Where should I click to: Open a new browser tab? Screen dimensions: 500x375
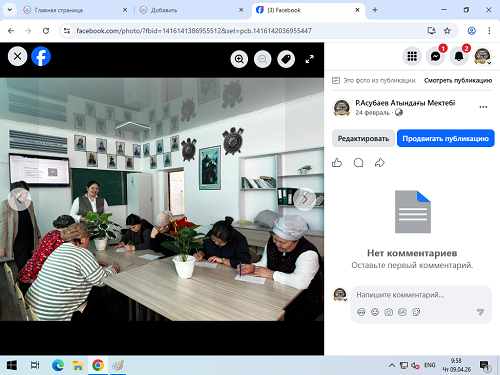tap(375, 10)
